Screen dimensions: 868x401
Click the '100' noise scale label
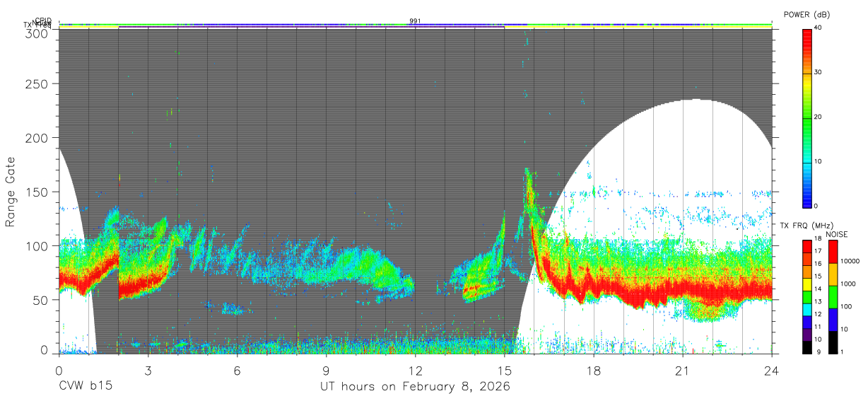tap(845, 307)
